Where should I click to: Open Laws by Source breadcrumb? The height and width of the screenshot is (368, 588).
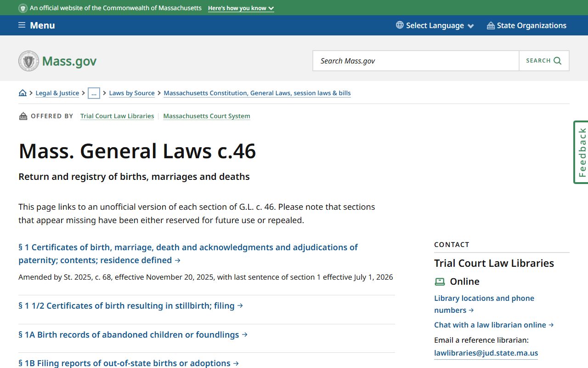tap(132, 93)
